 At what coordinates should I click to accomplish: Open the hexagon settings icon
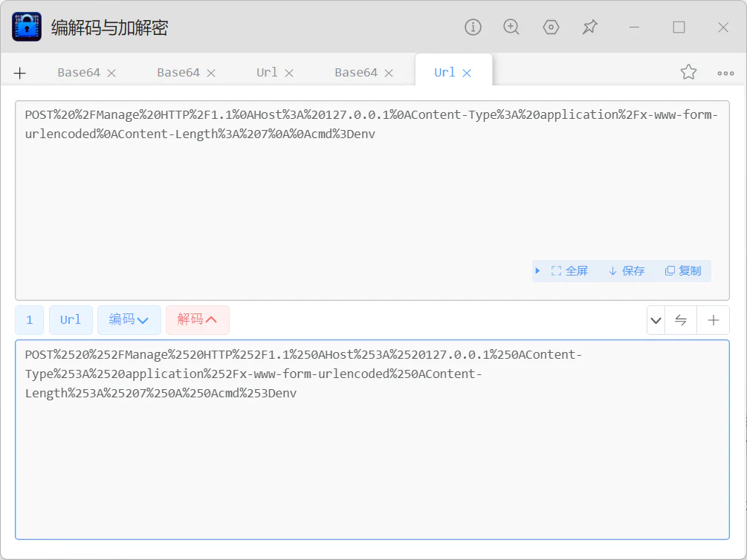click(551, 27)
